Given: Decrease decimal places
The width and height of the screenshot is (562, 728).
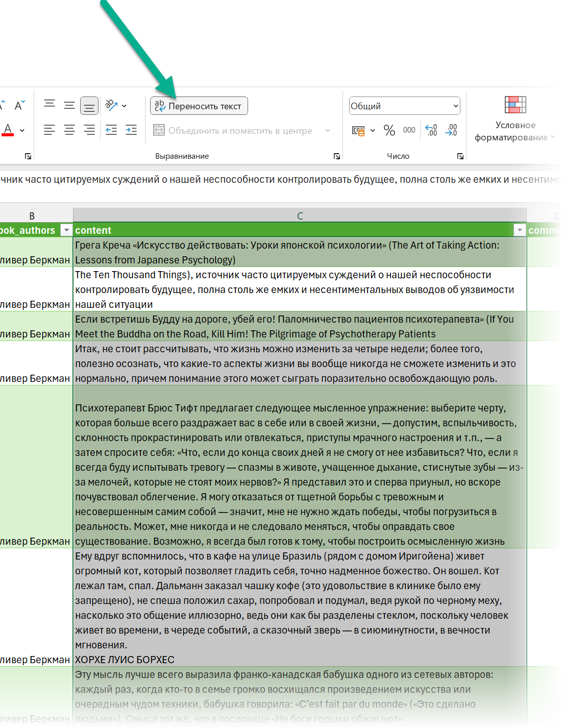Looking at the screenshot, I should pyautogui.click(x=451, y=130).
